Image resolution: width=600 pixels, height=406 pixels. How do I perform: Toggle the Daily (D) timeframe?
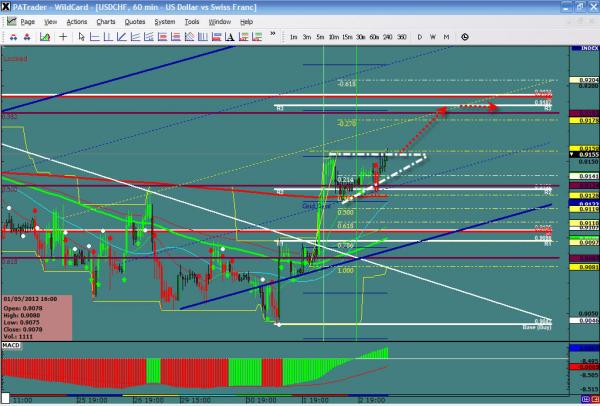click(x=419, y=37)
